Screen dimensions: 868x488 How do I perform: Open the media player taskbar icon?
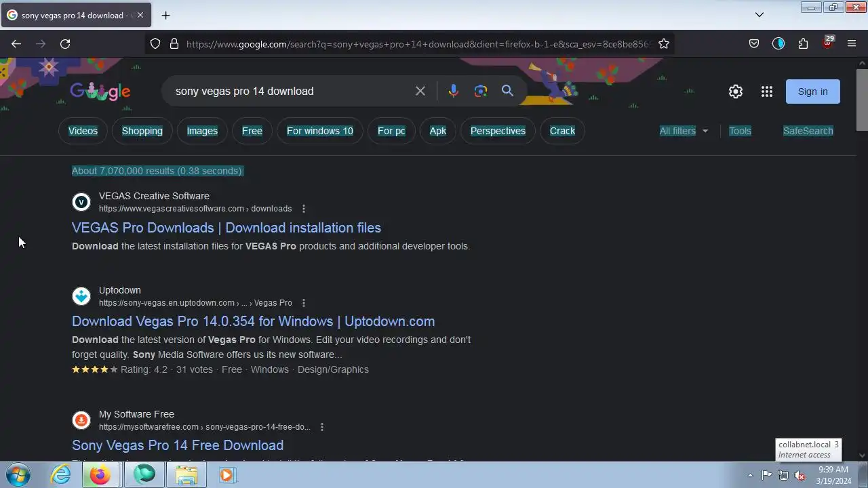coord(226,475)
